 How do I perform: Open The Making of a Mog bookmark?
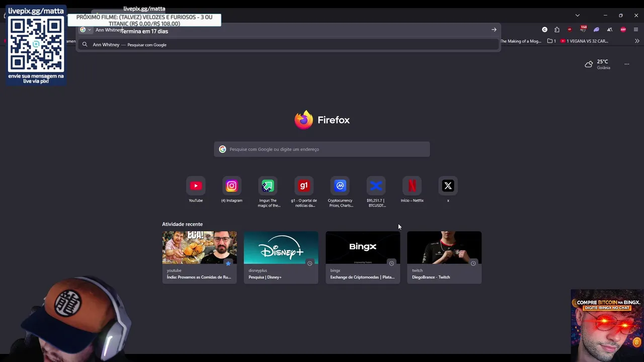click(x=521, y=41)
